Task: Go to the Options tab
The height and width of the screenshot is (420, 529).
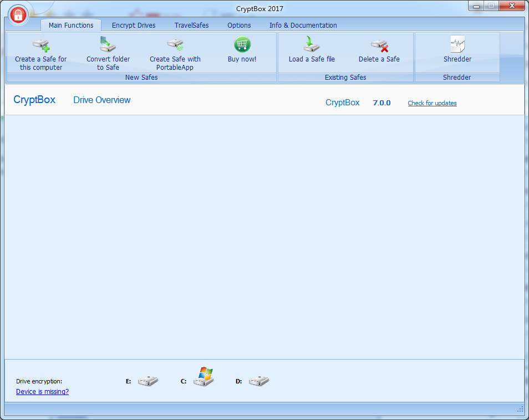Action: 239,25
